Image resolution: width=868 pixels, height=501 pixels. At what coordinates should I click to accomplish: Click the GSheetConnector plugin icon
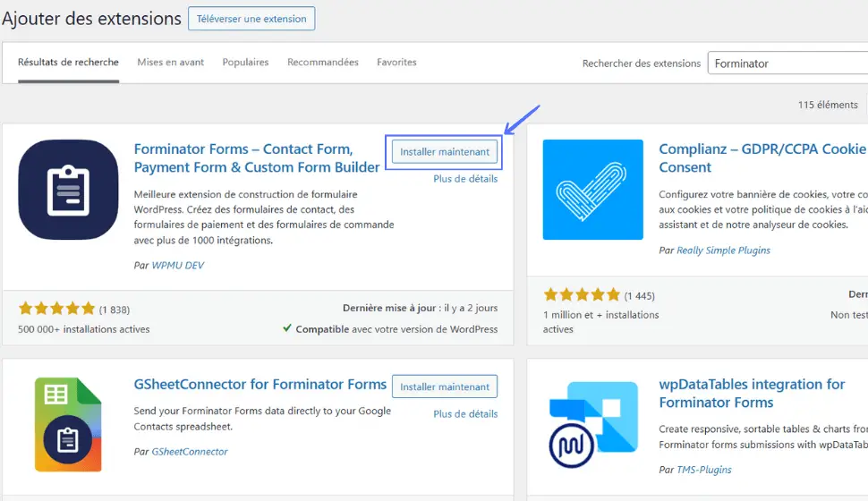pyautogui.click(x=68, y=425)
